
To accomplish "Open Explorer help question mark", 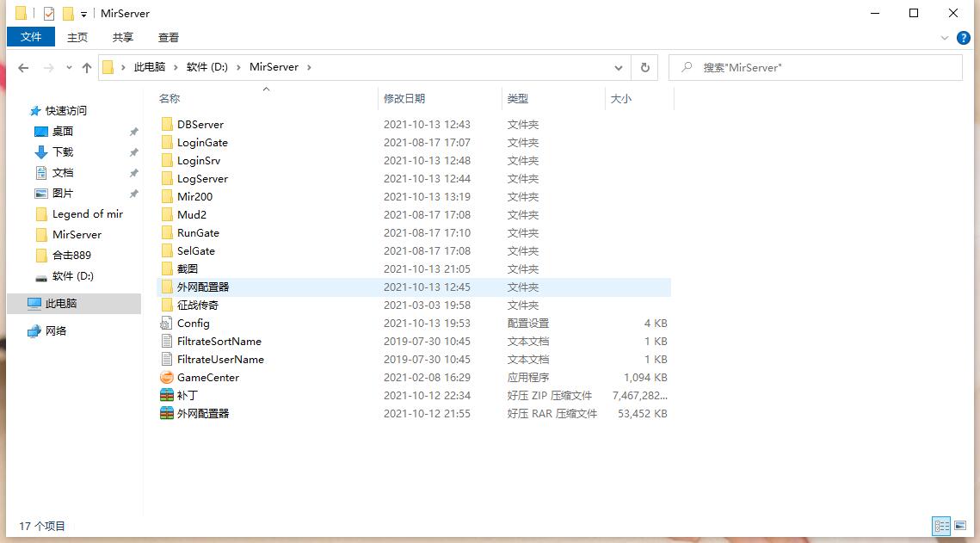I will click(963, 38).
